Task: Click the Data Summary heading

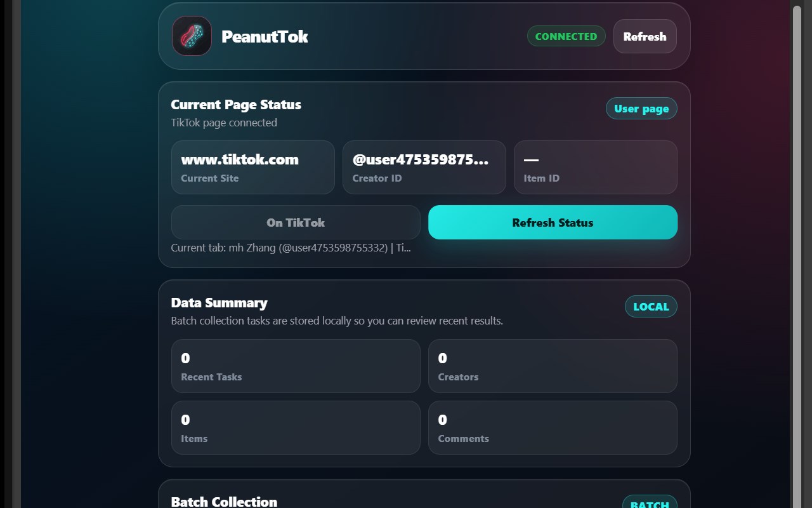Action: 219,302
